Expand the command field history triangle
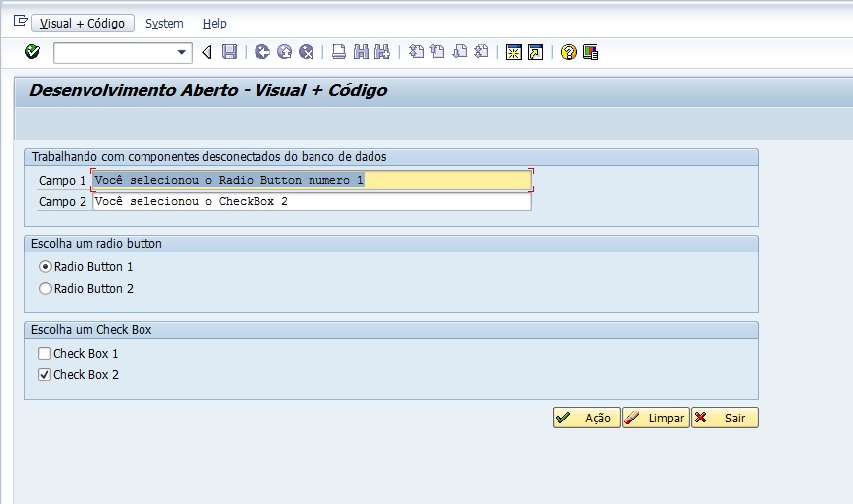 pos(206,52)
